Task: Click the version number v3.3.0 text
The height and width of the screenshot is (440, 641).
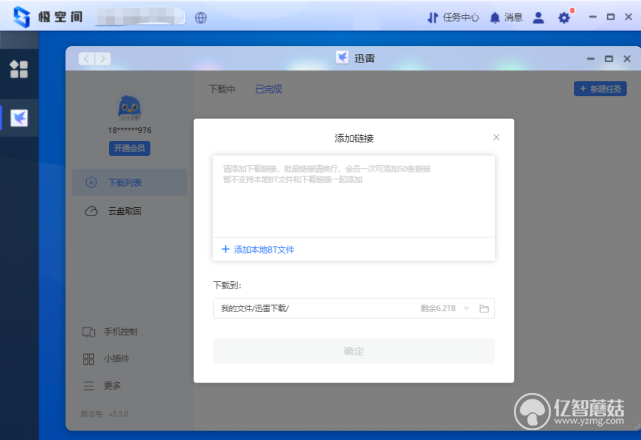Action: tap(118, 414)
